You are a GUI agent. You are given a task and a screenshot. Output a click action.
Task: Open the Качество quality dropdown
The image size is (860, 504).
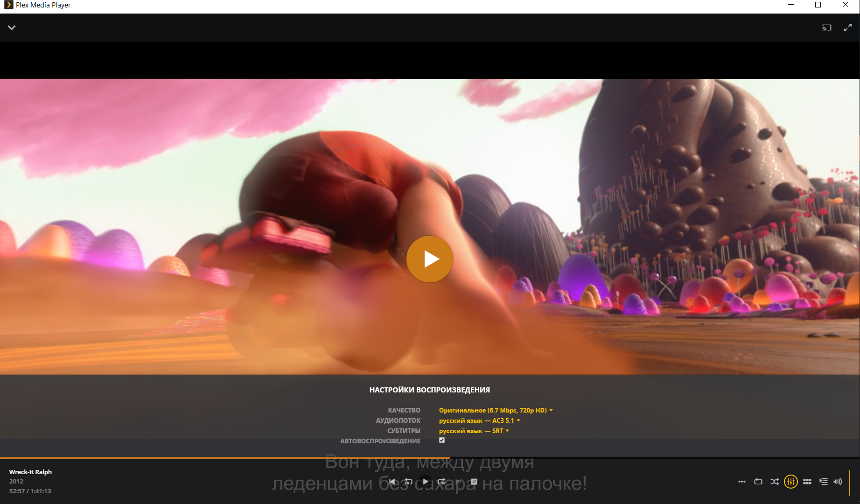496,410
